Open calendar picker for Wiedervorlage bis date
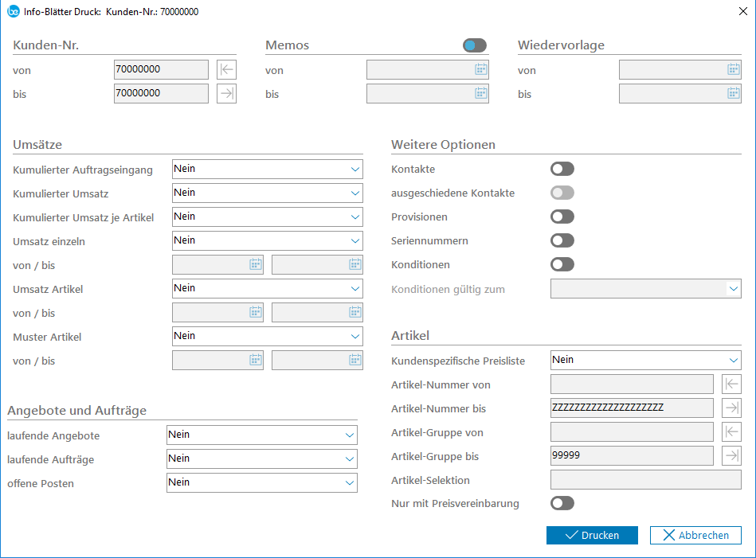 pyautogui.click(x=733, y=94)
